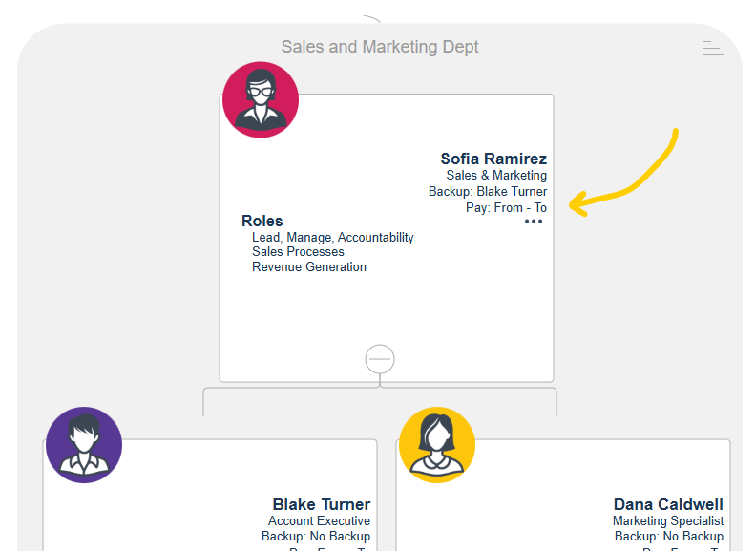Click Sofia's 'Pay: From - To' field
This screenshot has width=756, height=551.
[x=506, y=207]
